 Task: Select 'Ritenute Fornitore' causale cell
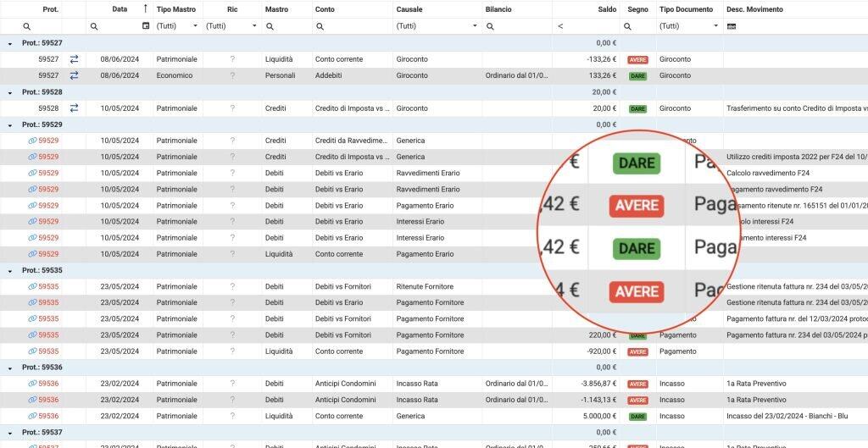tap(425, 286)
